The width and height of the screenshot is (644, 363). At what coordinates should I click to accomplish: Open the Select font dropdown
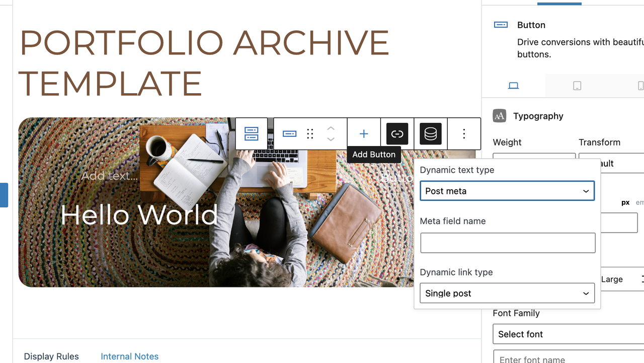pos(569,334)
